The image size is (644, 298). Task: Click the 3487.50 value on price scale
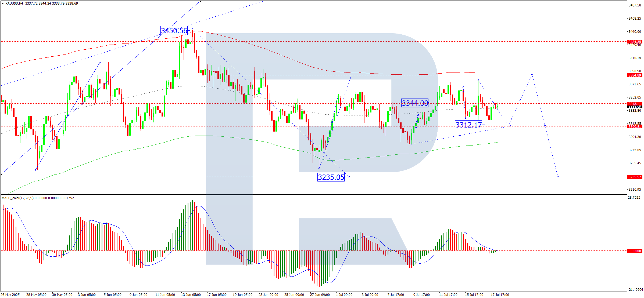635,5
